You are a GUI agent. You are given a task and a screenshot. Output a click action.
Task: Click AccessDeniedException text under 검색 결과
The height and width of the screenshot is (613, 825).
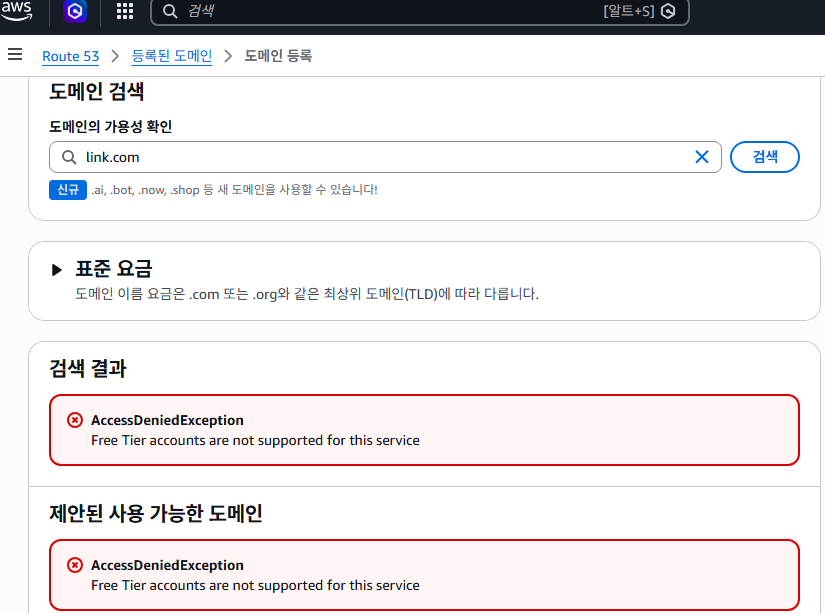[167, 420]
